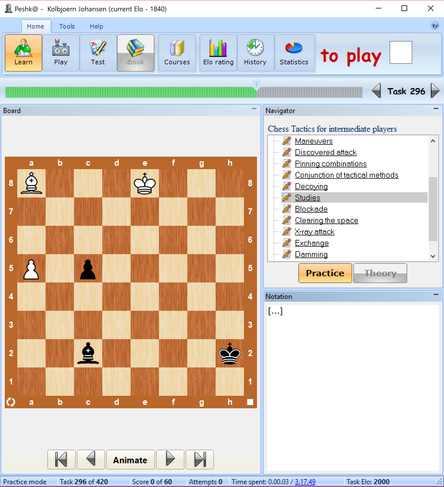Open the History clock icon
444x487 pixels.
click(255, 53)
